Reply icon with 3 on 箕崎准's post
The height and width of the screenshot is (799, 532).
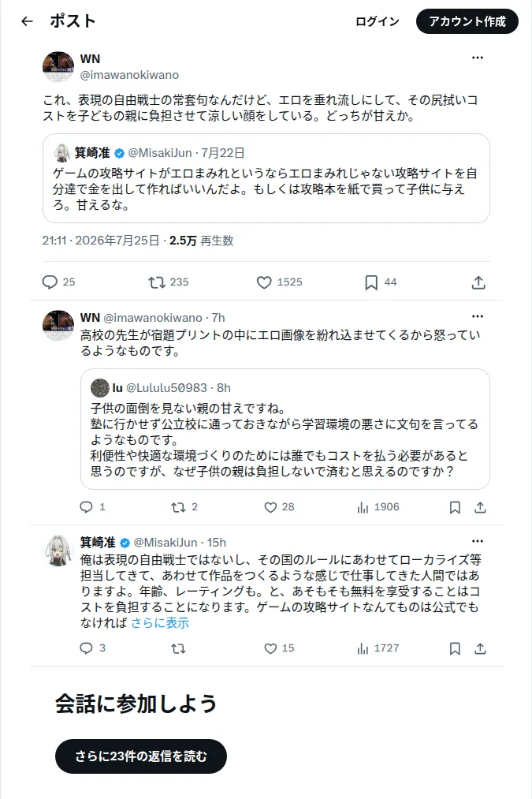(x=86, y=648)
